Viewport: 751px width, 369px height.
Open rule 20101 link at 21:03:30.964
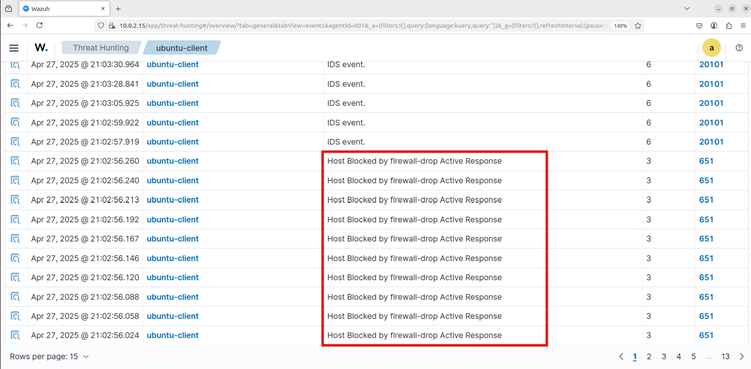tap(711, 65)
